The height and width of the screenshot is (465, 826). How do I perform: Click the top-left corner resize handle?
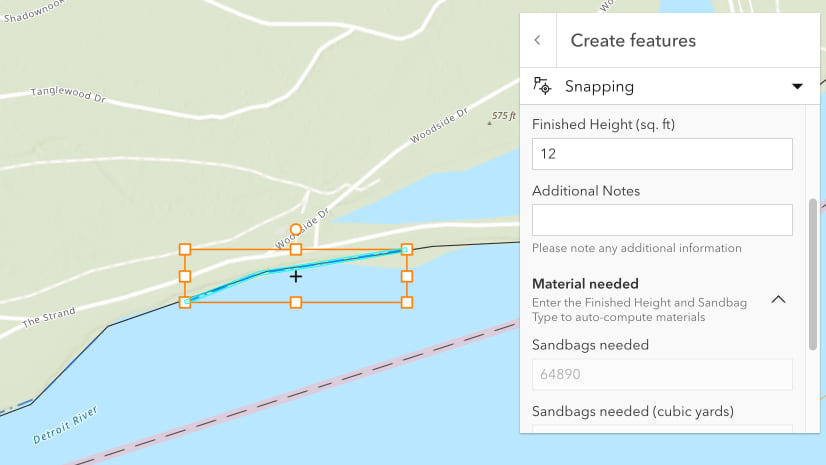pos(185,249)
